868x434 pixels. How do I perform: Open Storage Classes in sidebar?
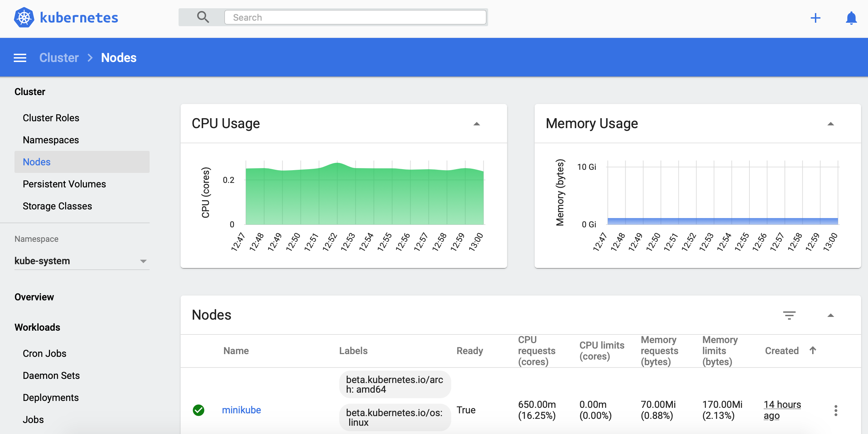click(x=57, y=206)
